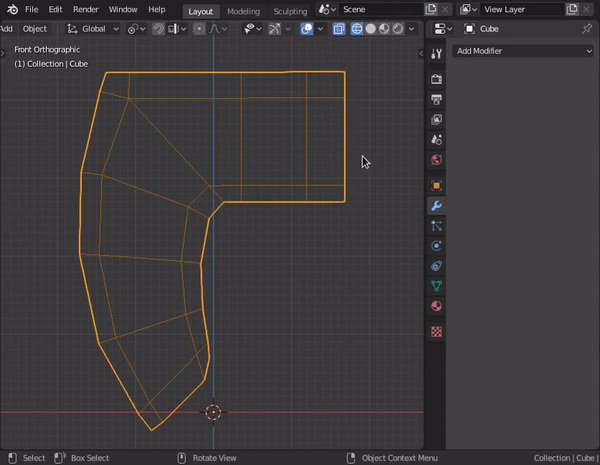Screen dimensions: 600x465
Task: Open the Object Data mesh properties tab
Action: click(x=436, y=286)
